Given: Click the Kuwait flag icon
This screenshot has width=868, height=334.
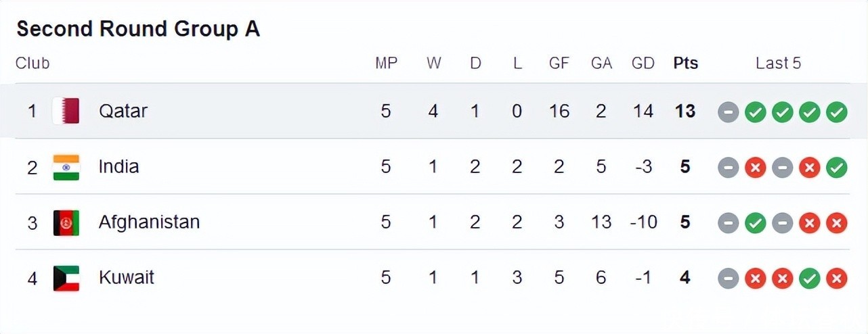Looking at the screenshot, I should pos(66,278).
